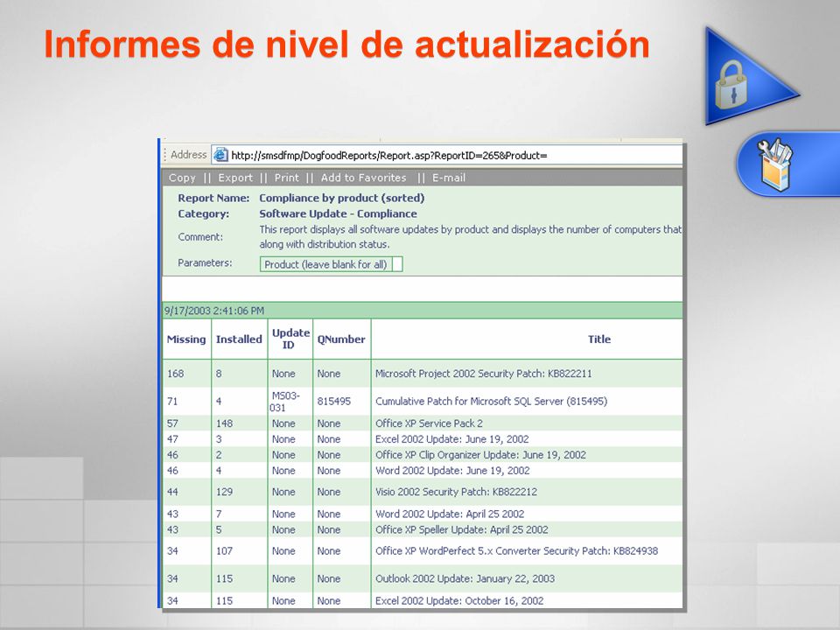Click Missing value 168
Image resolution: width=840 pixels, height=630 pixels.
(175, 374)
